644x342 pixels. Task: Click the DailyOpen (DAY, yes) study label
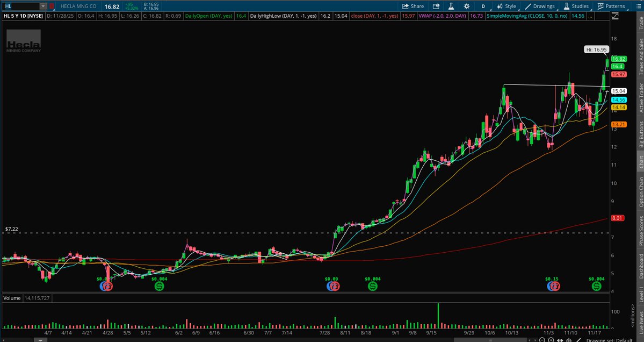coord(208,16)
